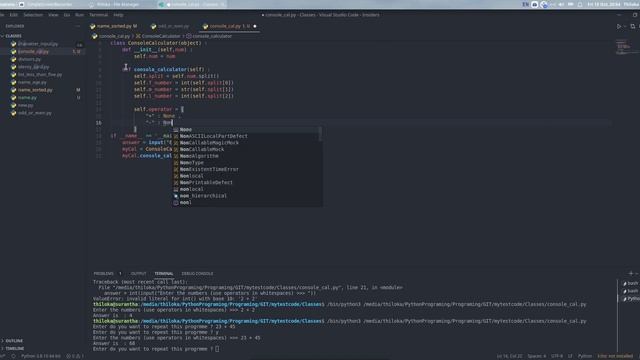Click Python interpreter version in status bar
The image size is (640, 360).
[x=41, y=356]
